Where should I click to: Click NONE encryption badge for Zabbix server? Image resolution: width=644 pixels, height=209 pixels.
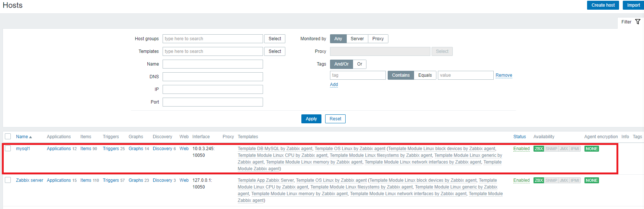tap(592, 180)
